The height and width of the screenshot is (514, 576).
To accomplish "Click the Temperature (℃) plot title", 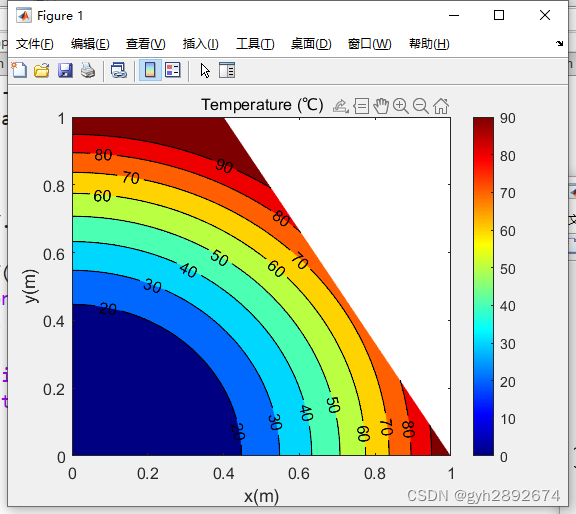I will coord(262,105).
